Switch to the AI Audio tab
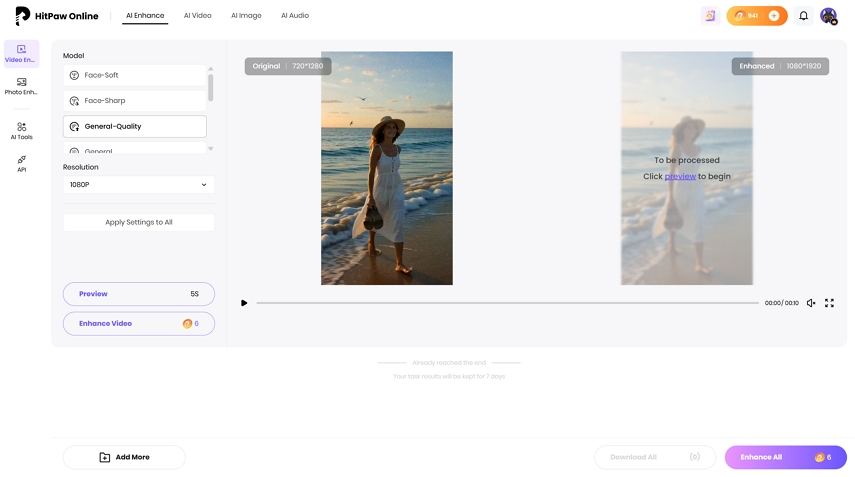Viewport: 855px width, 477px height. click(x=295, y=16)
